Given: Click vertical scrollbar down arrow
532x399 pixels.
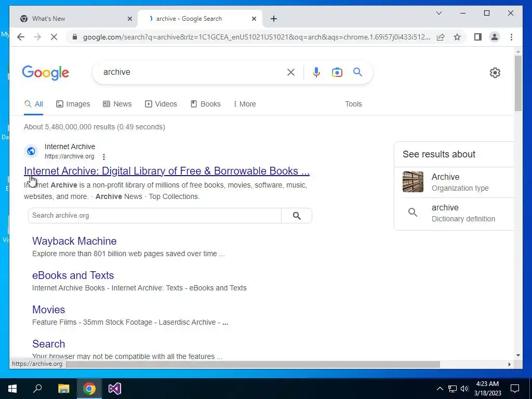Looking at the screenshot, I should [518, 355].
